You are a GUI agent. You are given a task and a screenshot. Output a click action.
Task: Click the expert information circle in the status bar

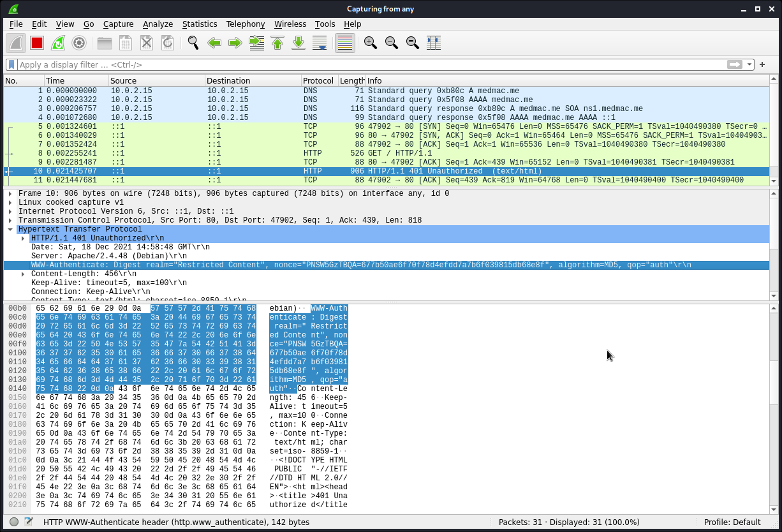(x=14, y=522)
